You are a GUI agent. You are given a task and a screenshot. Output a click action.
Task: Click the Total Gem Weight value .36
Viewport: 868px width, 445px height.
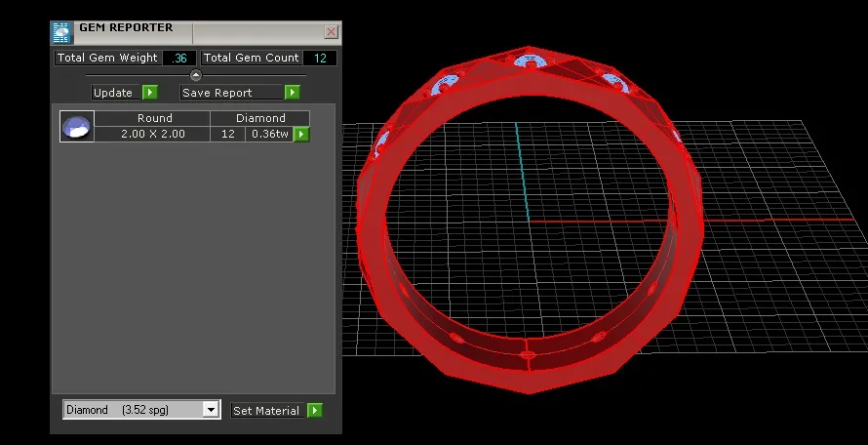179,59
